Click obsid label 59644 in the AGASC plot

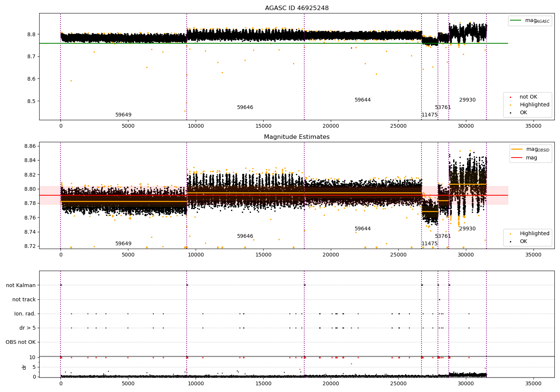363,100
